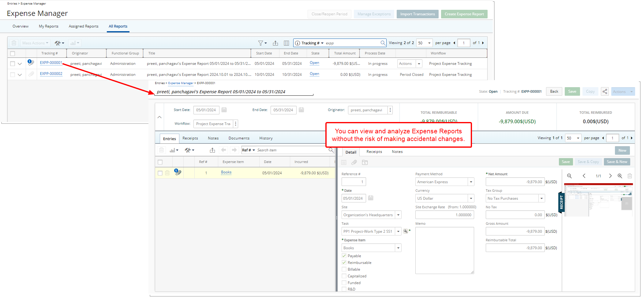
Task: Open the filter options icon above the reports list
Action: click(x=261, y=43)
